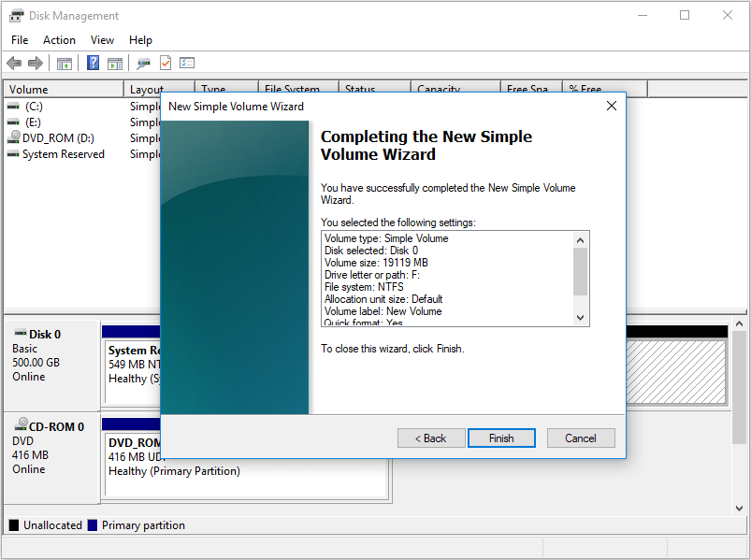Open the View menu
This screenshot has height=560, width=751.
pos(102,40)
